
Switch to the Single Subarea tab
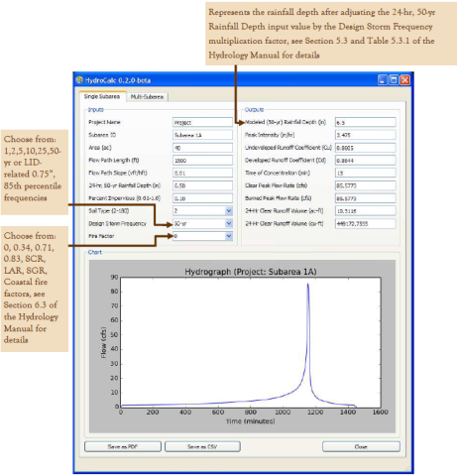102,96
